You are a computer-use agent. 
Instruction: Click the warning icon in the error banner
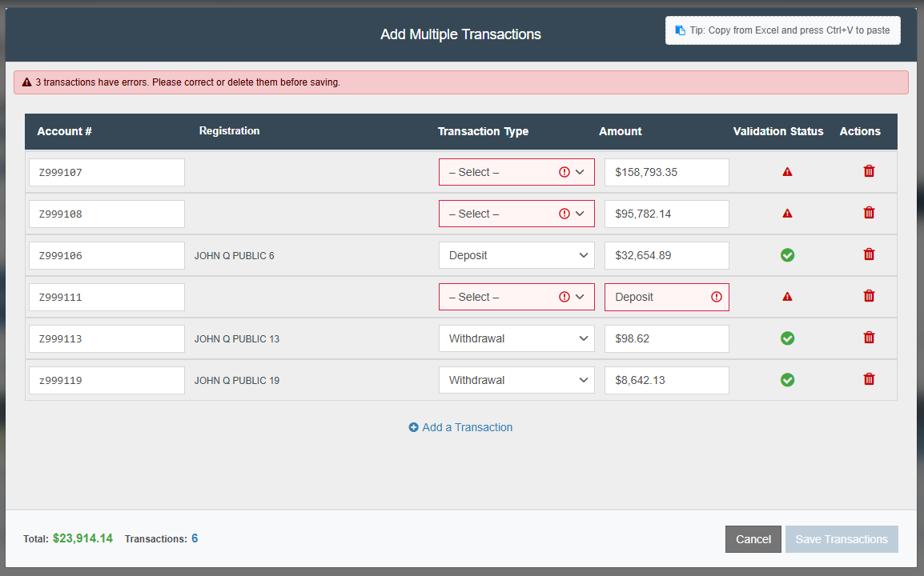click(26, 82)
